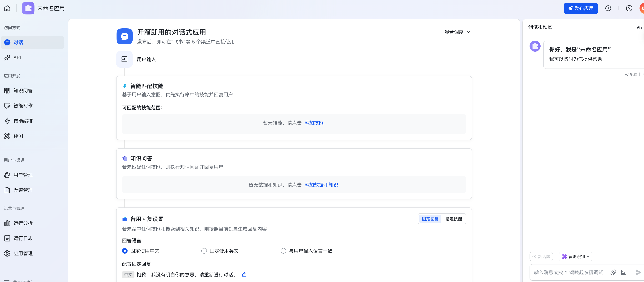644x282 pixels.
Task: Open 应用管理 settings page
Action: coord(32,253)
